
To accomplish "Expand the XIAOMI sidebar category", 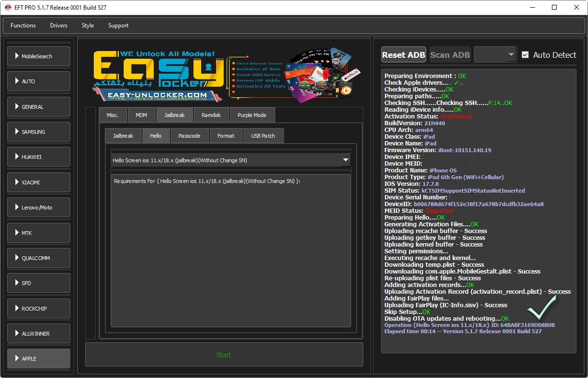I will (38, 182).
